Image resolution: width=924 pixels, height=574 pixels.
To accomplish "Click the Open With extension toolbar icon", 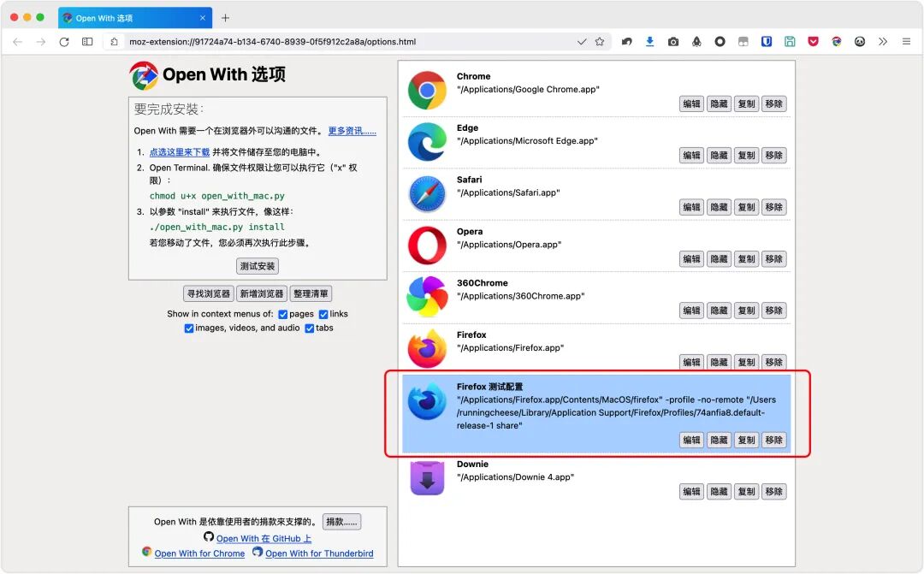I will point(837,42).
